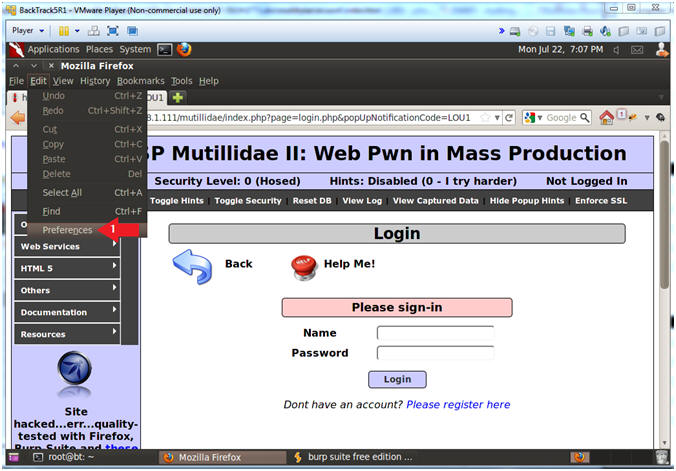Open the VMware Player dropdown menu
This screenshot has height=471, width=676.
pyautogui.click(x=28, y=31)
